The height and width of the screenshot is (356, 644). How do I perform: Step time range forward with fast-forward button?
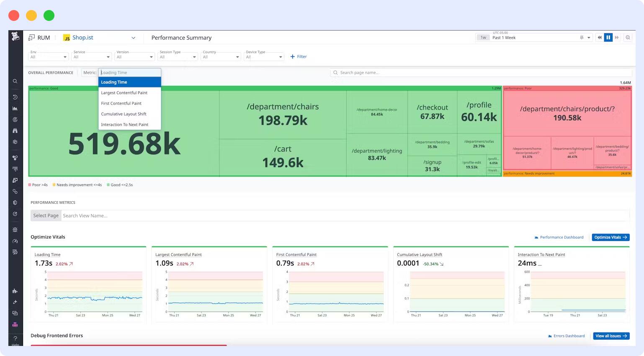617,38
